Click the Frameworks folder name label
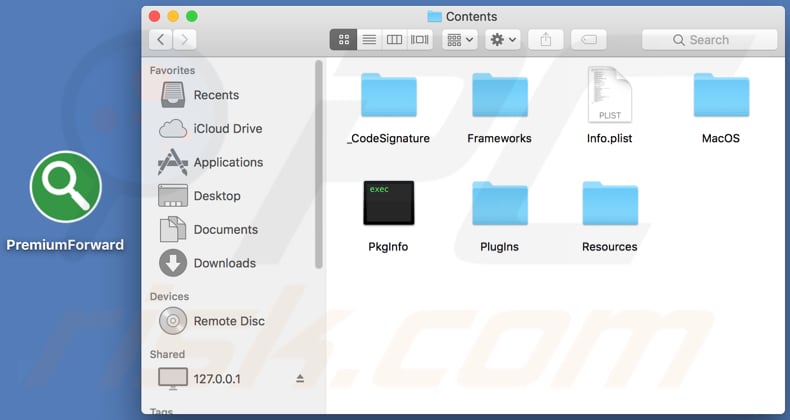Image resolution: width=790 pixels, height=420 pixels. click(x=499, y=138)
